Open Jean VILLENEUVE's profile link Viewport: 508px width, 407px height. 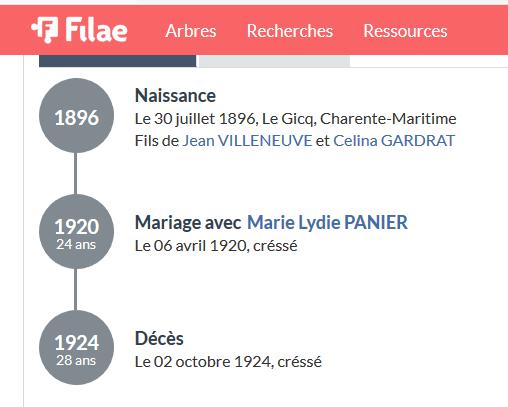click(x=247, y=141)
